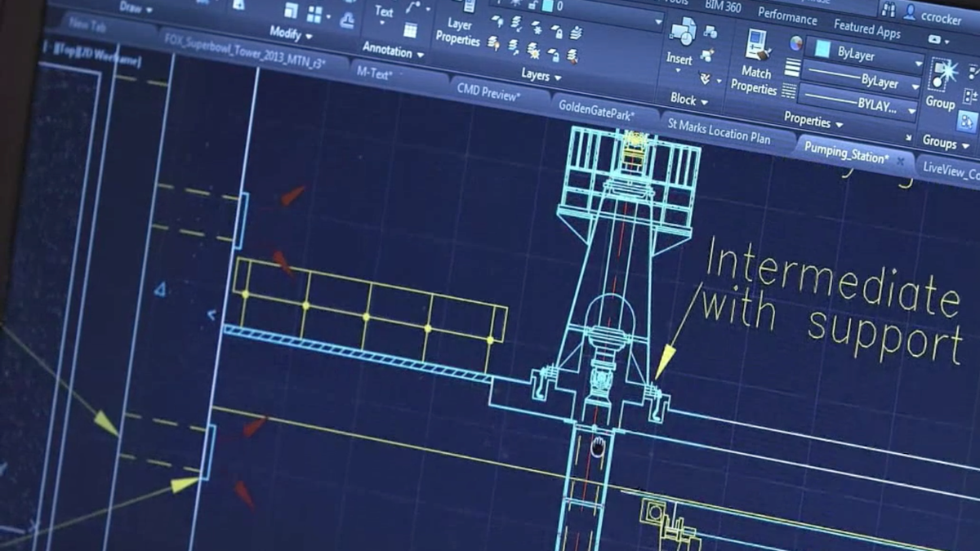This screenshot has width=980, height=551.
Task: Select the Array tool in Modify panel
Action: pos(314,15)
